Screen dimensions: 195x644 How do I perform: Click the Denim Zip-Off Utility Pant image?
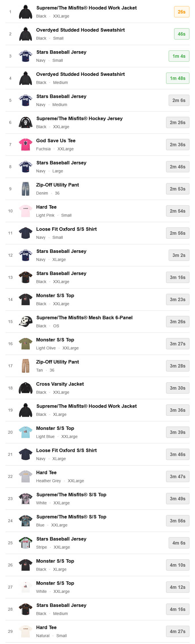tap(26, 189)
